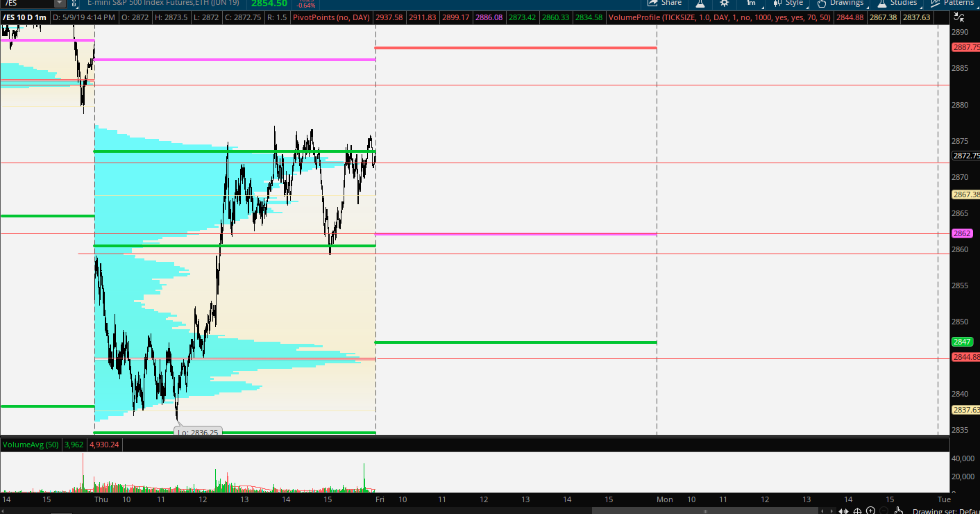Click the collapse/expand arrows icon near price axis
Image resolution: width=980 pixels, height=514 pixels.
click(x=958, y=17)
